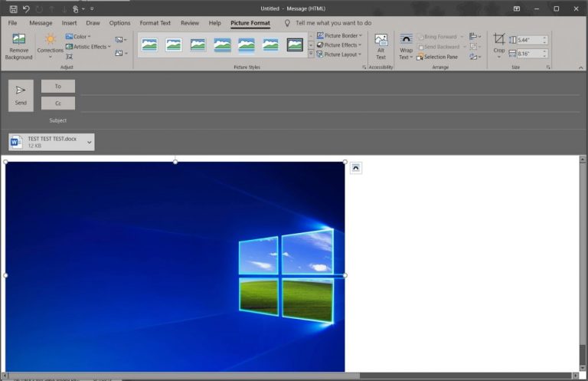Open the attachment dropdown arrow
The image size is (588, 381).
pyautogui.click(x=90, y=143)
